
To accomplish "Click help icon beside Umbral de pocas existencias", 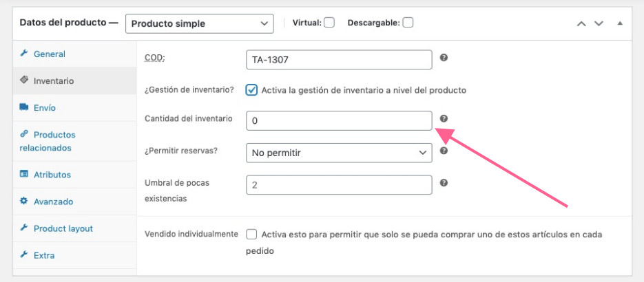I will point(444,182).
